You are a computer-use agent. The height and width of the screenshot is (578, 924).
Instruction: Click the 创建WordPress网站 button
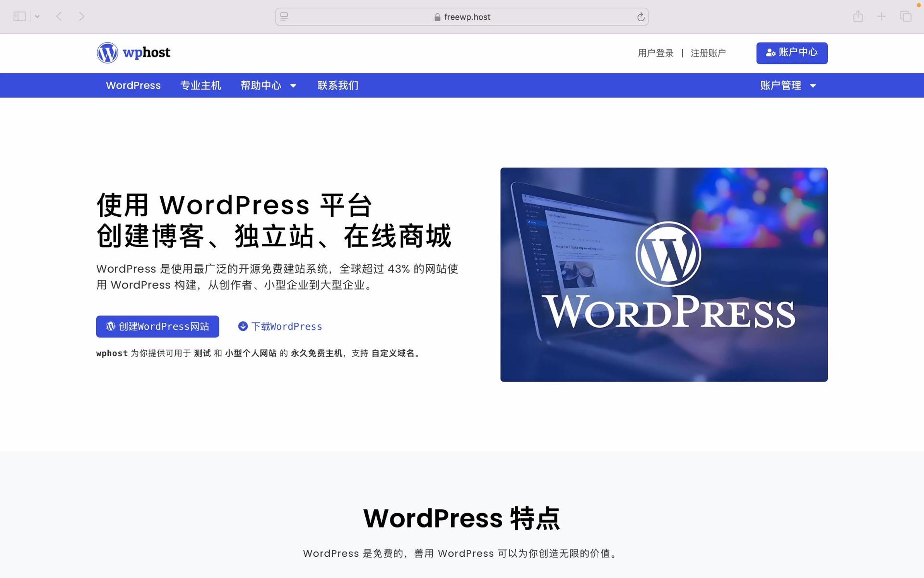click(157, 326)
